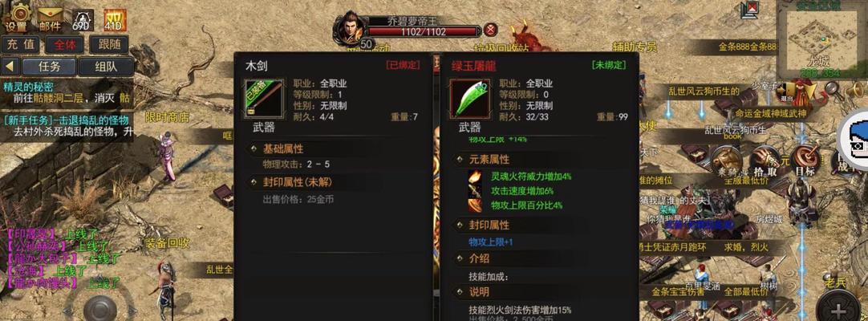Dismiss the 乔碧萝帝王 target with the red X
The width and height of the screenshot is (868, 321).
[x=490, y=30]
